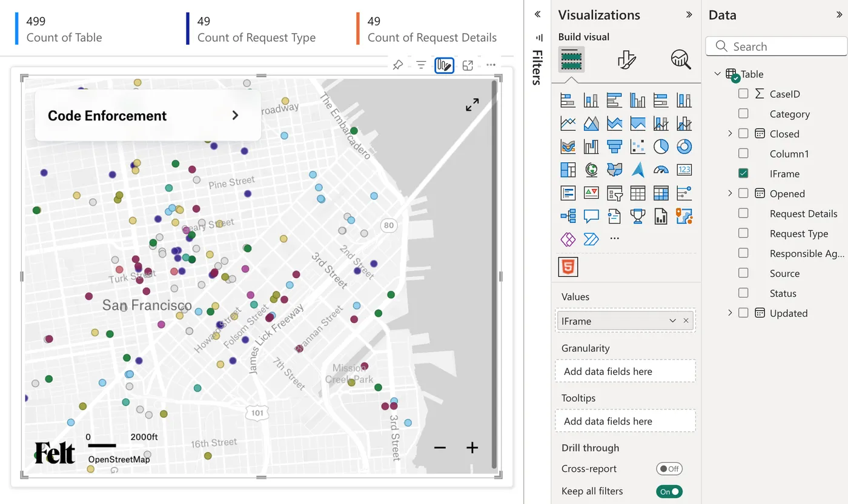This screenshot has width=848, height=504.
Task: Expand the Code Enforcement panel chevron
Action: (236, 115)
